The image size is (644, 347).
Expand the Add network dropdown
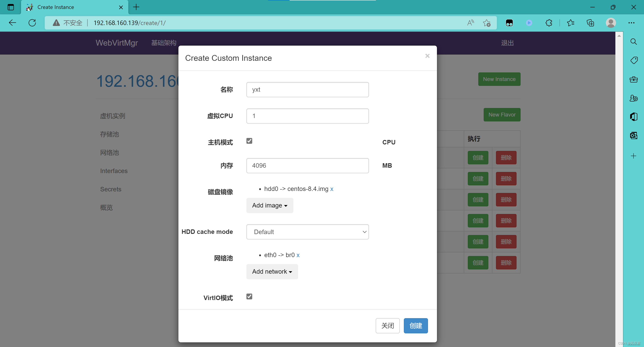(272, 271)
